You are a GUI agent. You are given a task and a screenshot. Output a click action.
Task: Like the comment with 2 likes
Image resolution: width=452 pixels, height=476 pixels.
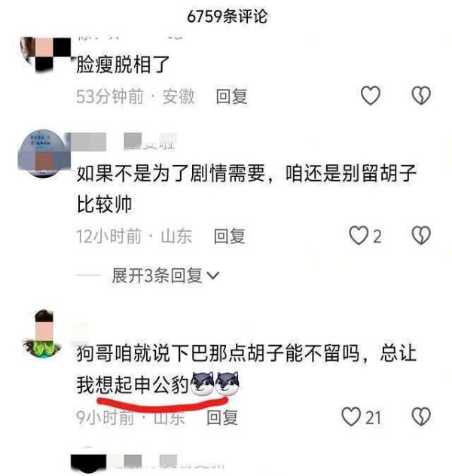click(359, 235)
